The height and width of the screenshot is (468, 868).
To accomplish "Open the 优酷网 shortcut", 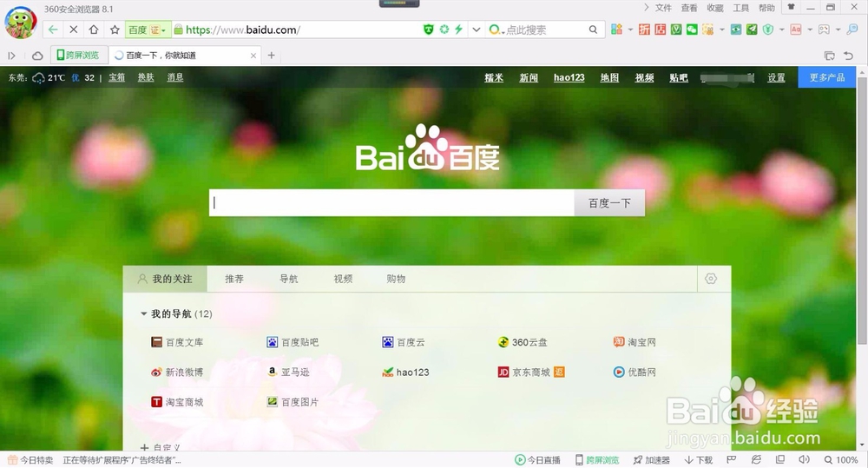I will 635,372.
